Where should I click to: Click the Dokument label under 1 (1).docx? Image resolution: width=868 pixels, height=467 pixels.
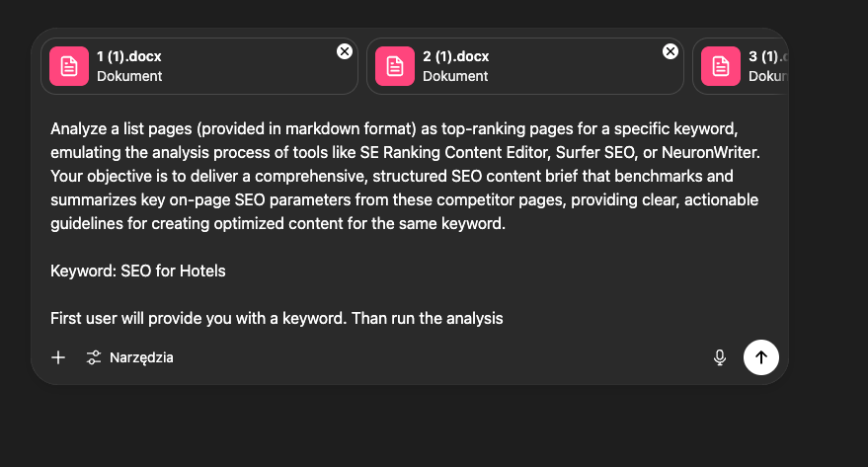(129, 76)
